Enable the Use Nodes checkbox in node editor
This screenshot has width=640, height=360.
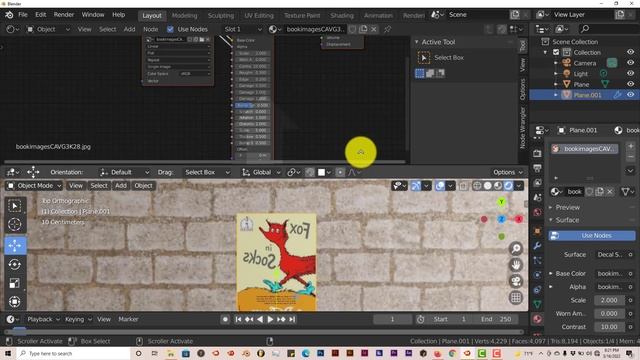click(x=170, y=29)
